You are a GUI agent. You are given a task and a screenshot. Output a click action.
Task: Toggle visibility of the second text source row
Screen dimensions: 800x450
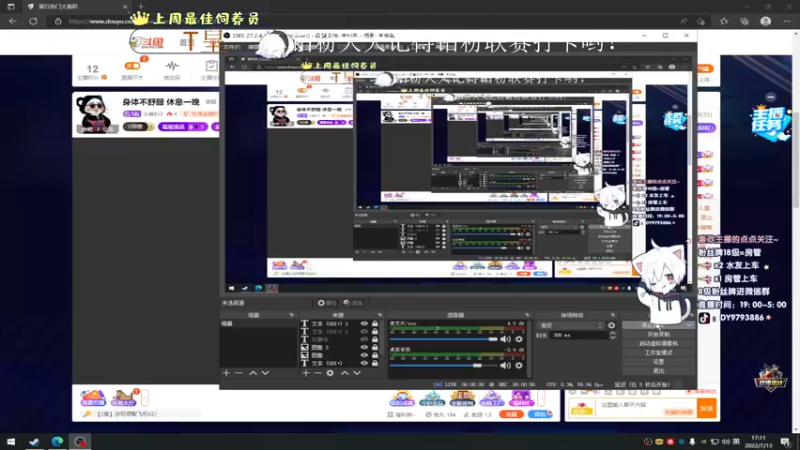click(x=364, y=332)
